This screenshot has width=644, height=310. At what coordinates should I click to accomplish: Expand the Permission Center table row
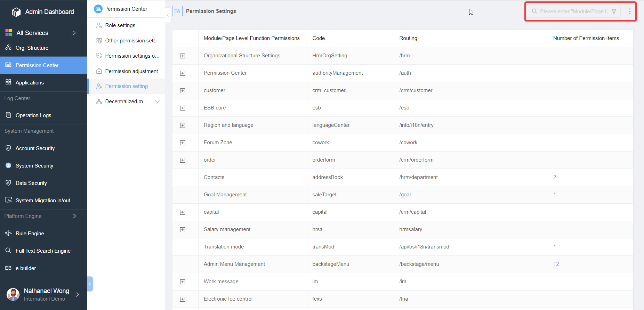click(x=183, y=73)
